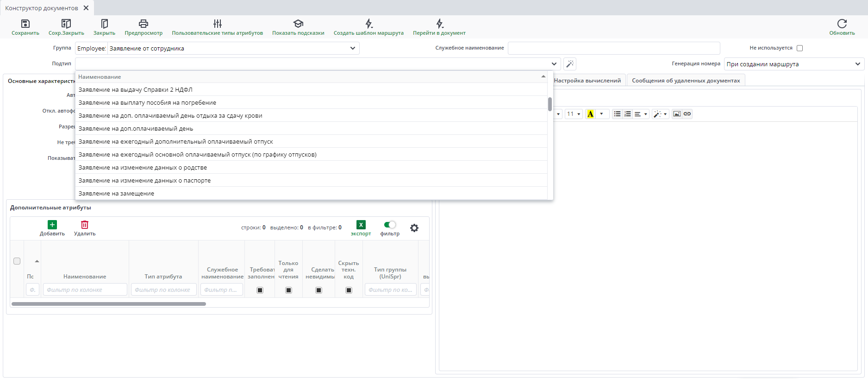The height and width of the screenshot is (379, 868).
Task: Click the Excel экспорт icon
Action: click(361, 225)
